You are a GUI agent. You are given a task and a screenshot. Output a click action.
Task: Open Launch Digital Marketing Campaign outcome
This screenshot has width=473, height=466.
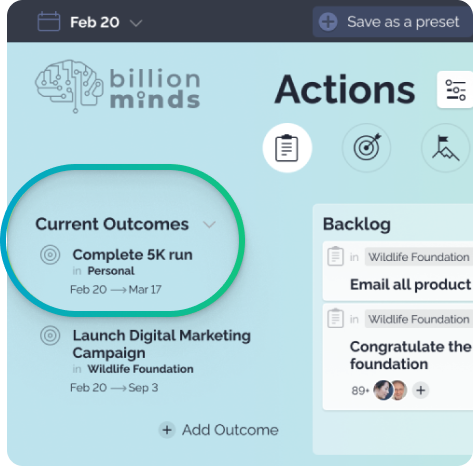[161, 344]
